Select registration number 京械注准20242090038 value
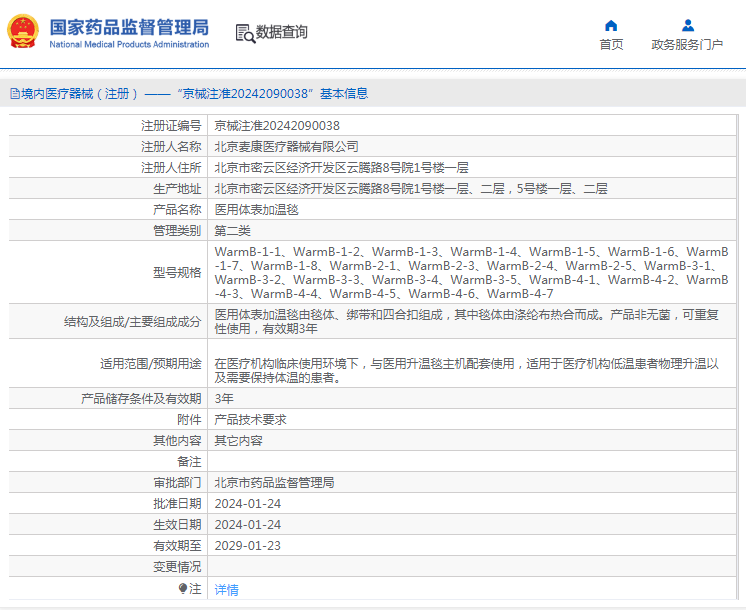This screenshot has width=746, height=610. pyautogui.click(x=277, y=126)
